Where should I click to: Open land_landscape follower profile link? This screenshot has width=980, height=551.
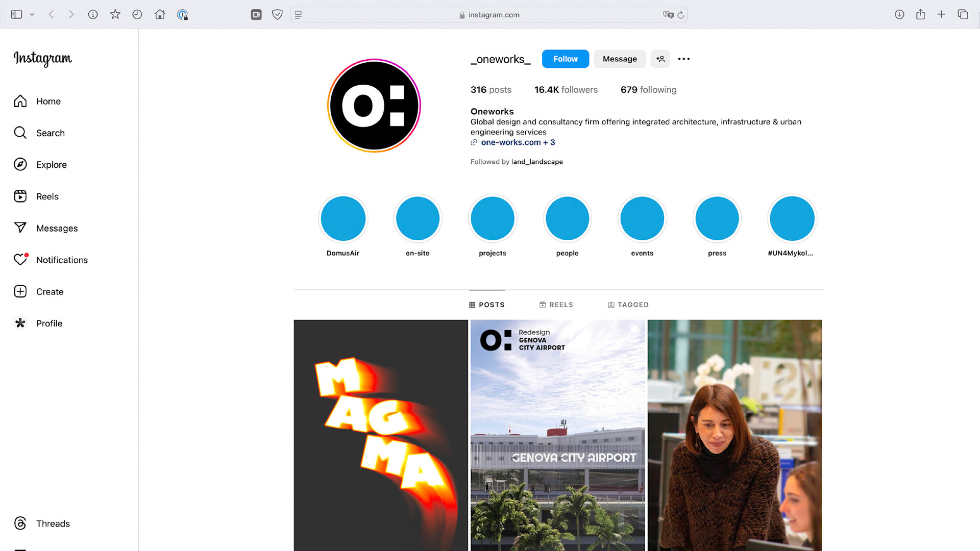point(537,162)
